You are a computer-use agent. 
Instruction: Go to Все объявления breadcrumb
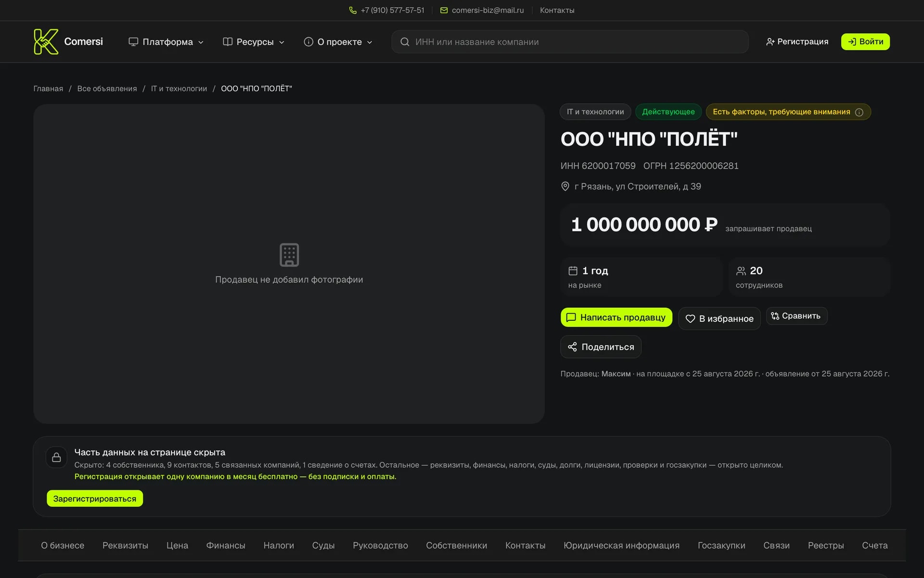pyautogui.click(x=107, y=89)
